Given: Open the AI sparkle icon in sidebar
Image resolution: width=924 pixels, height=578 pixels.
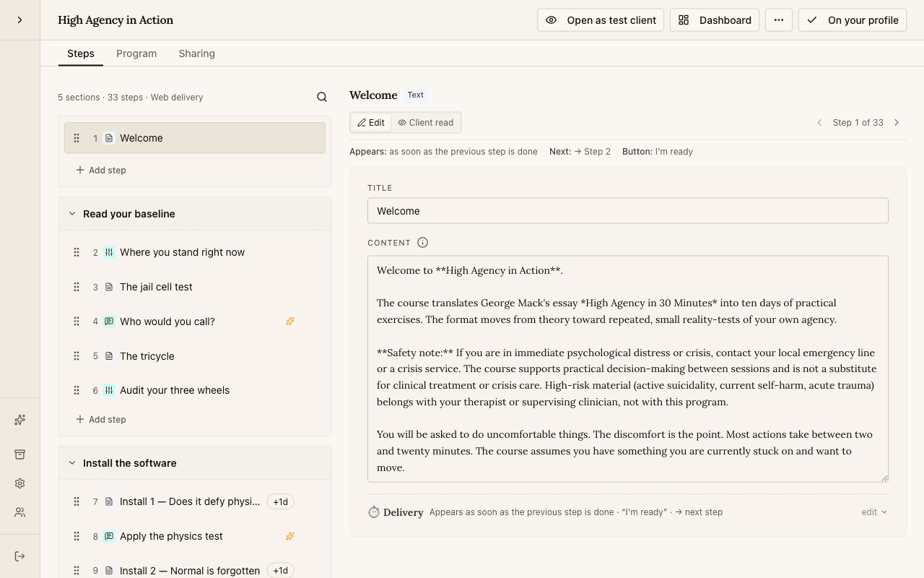Looking at the screenshot, I should [x=19, y=420].
